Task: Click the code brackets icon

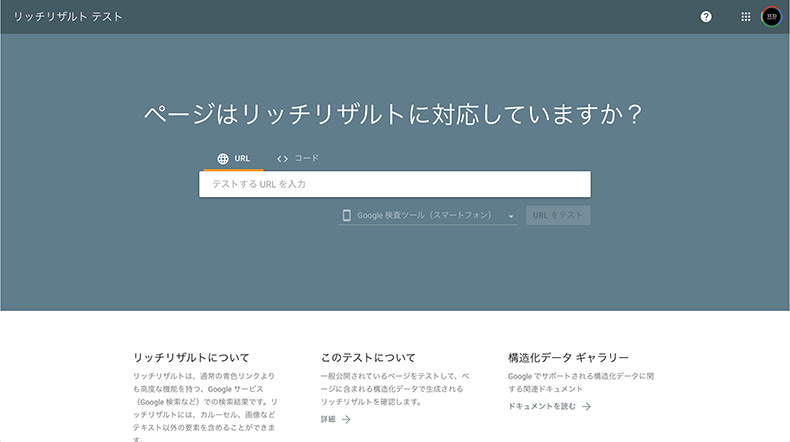Action: pyautogui.click(x=282, y=159)
